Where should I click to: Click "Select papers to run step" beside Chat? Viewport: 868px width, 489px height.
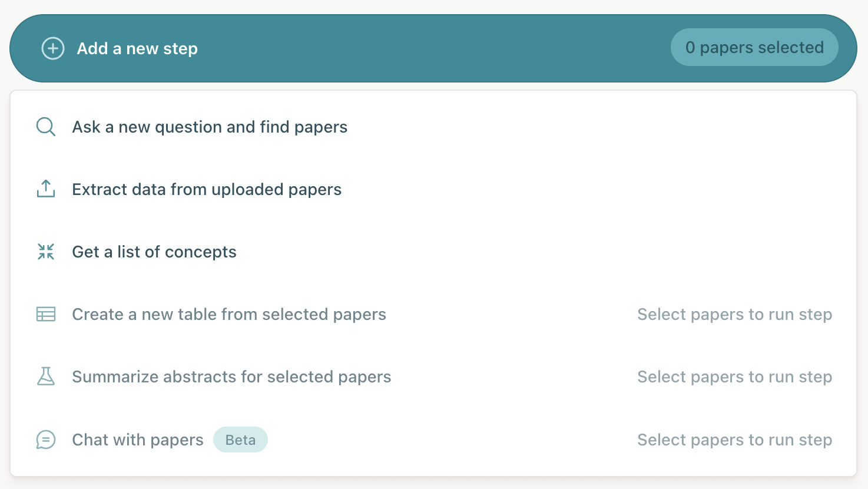click(735, 440)
